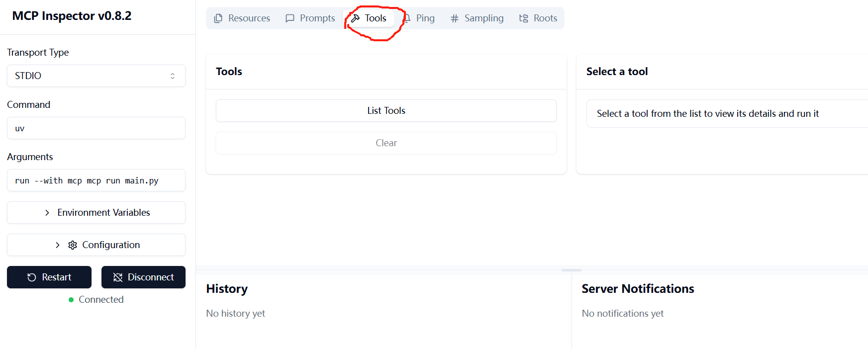Focus the Command input field containing uv
Viewport: 868px width, 349px height.
click(96, 128)
